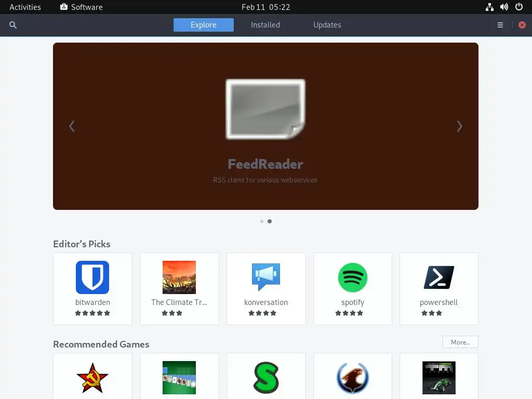This screenshot has height=399, width=532.
Task: Switch to the Updates tab
Action: point(327,25)
